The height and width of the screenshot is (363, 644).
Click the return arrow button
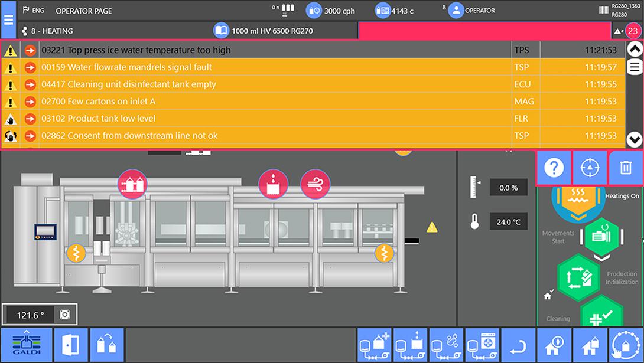(x=518, y=345)
